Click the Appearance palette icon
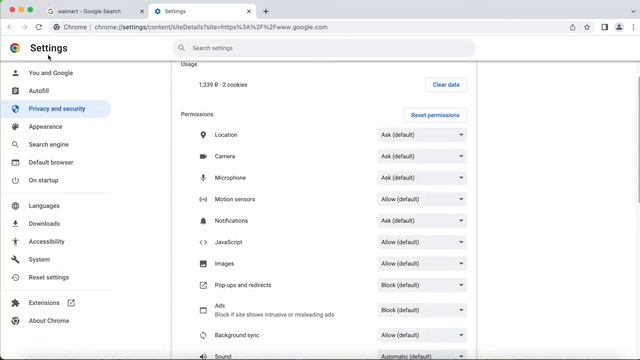This screenshot has width=640, height=360. 16,127
